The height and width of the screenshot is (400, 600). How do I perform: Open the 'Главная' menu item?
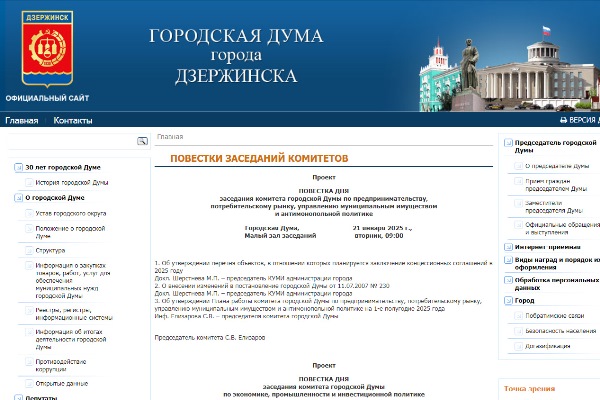[x=21, y=120]
